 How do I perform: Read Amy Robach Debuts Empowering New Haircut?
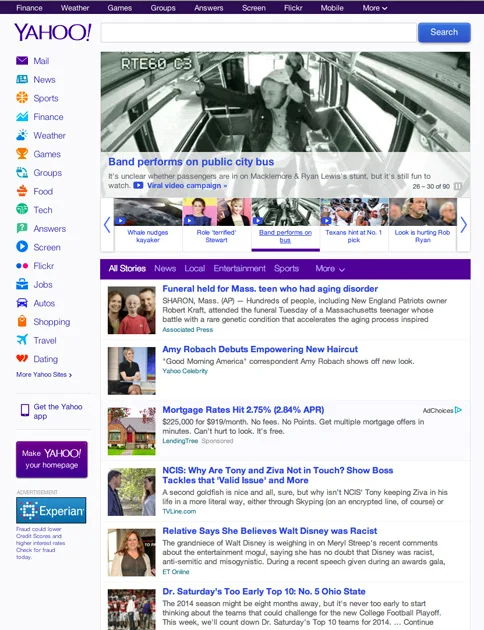[260, 349]
